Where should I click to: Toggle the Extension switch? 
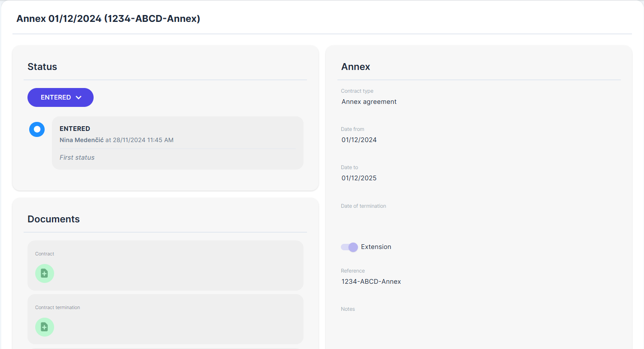(349, 247)
